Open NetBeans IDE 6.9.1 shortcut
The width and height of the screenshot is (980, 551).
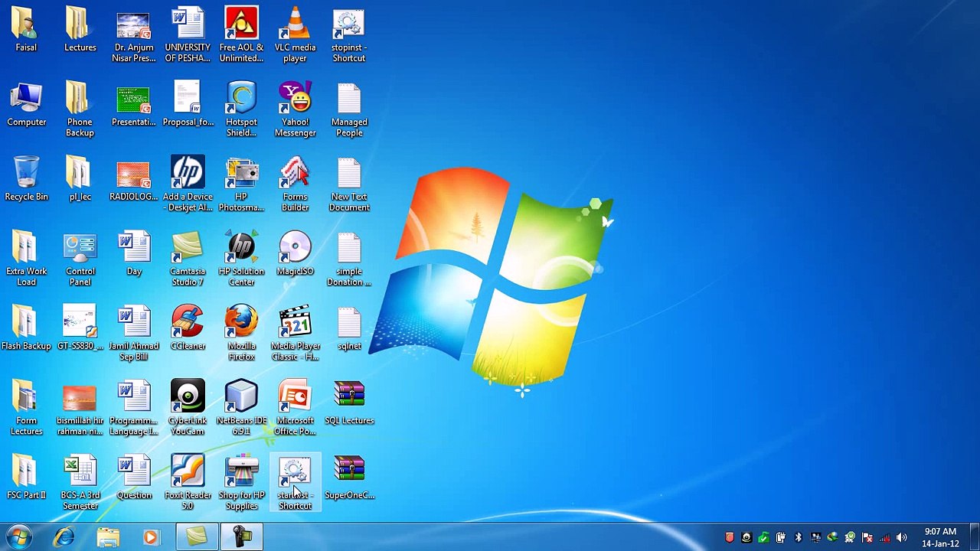pos(241,409)
